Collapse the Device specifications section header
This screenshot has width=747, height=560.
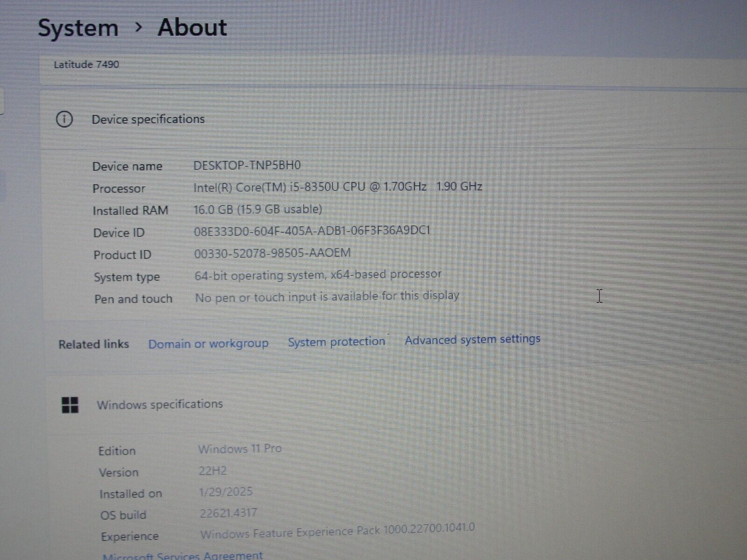148,119
